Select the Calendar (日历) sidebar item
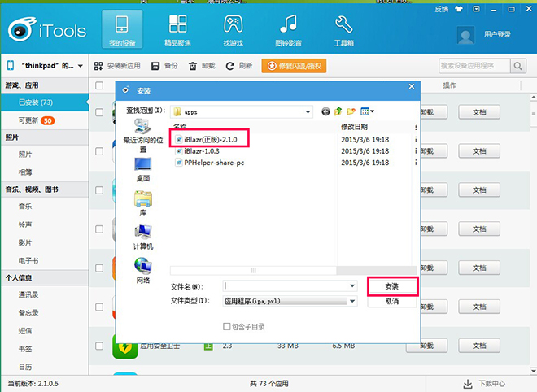The image size is (537, 392). [x=45, y=367]
